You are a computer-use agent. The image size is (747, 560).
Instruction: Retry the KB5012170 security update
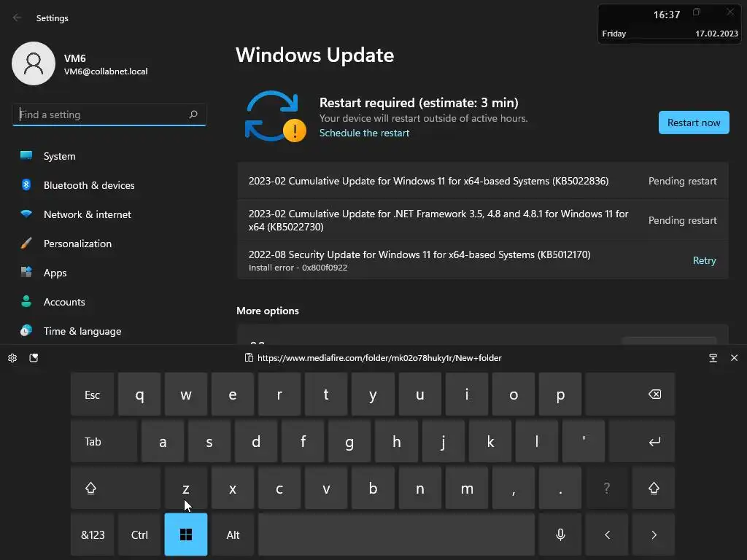704,260
